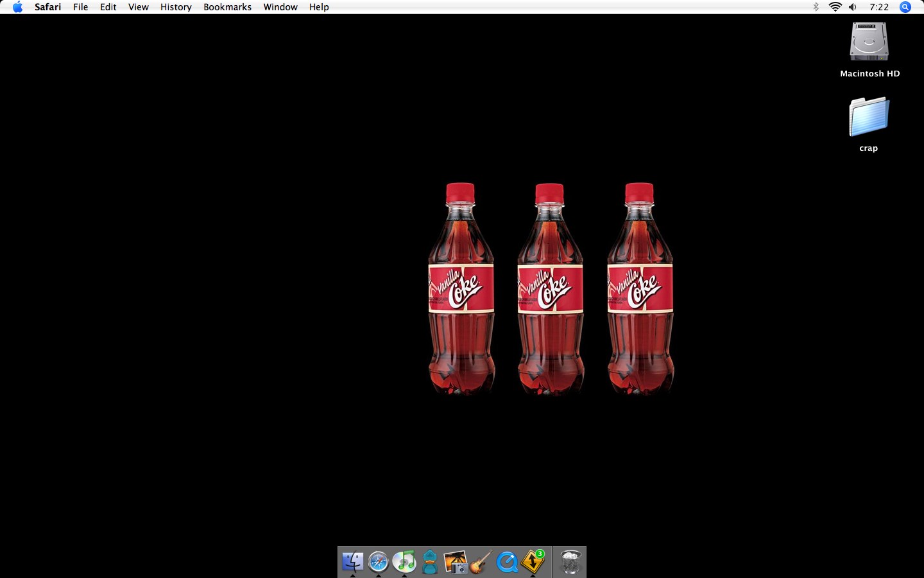Viewport: 924px width, 578px height.
Task: Click the 7:22 menu bar clock
Action: (x=879, y=7)
